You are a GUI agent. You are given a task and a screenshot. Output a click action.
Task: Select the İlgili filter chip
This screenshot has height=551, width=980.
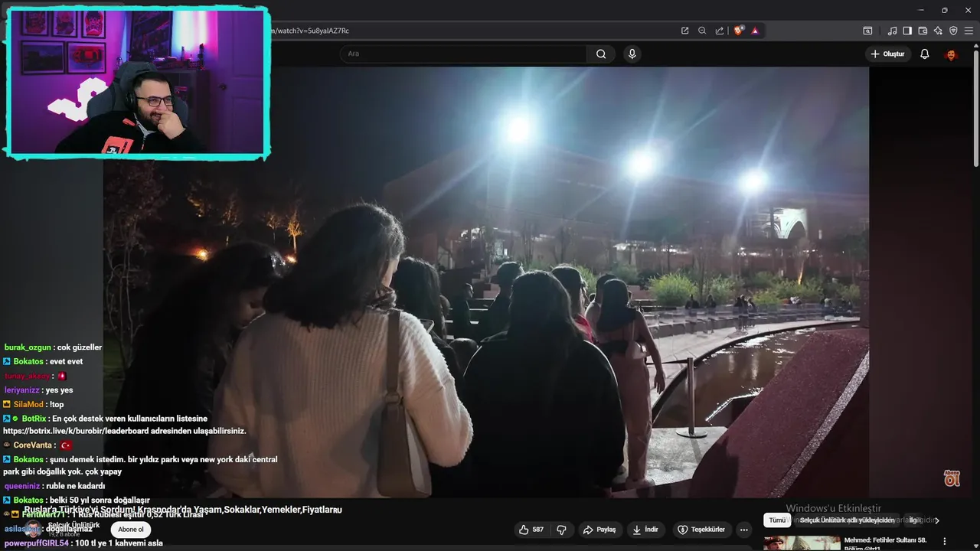(914, 520)
